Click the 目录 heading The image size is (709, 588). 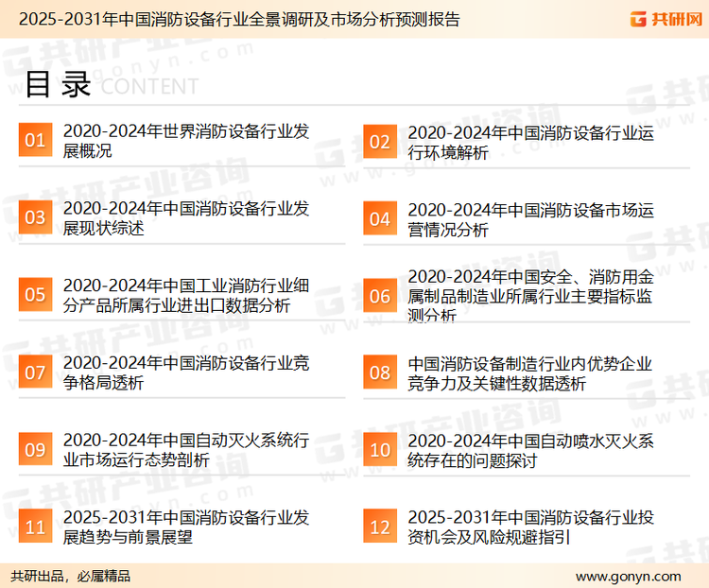pyautogui.click(x=58, y=84)
